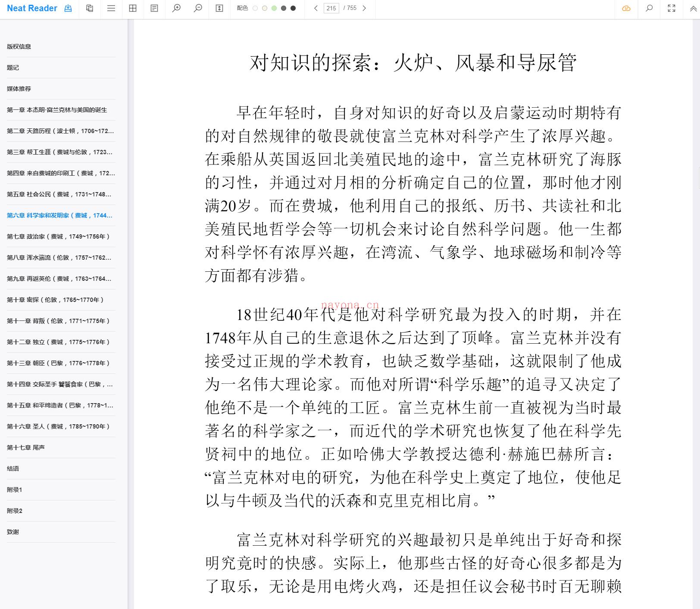This screenshot has width=700, height=609.
Task: Zoom out with the minus magnifier
Action: (x=198, y=8)
